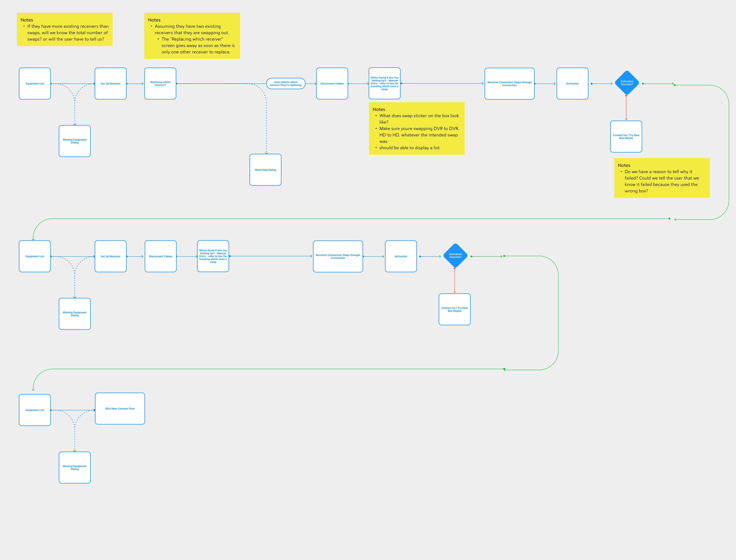Click the top-row Disconnect Cables node
This screenshot has width=736, height=560.
coord(332,84)
